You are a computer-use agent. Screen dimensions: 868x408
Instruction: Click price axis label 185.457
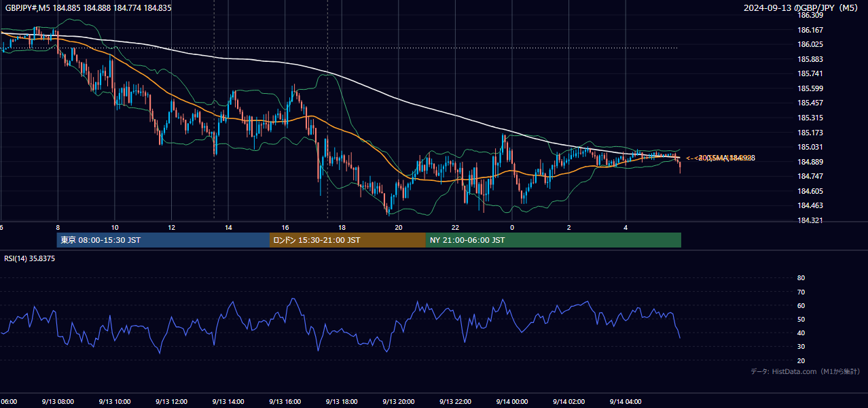coord(810,103)
